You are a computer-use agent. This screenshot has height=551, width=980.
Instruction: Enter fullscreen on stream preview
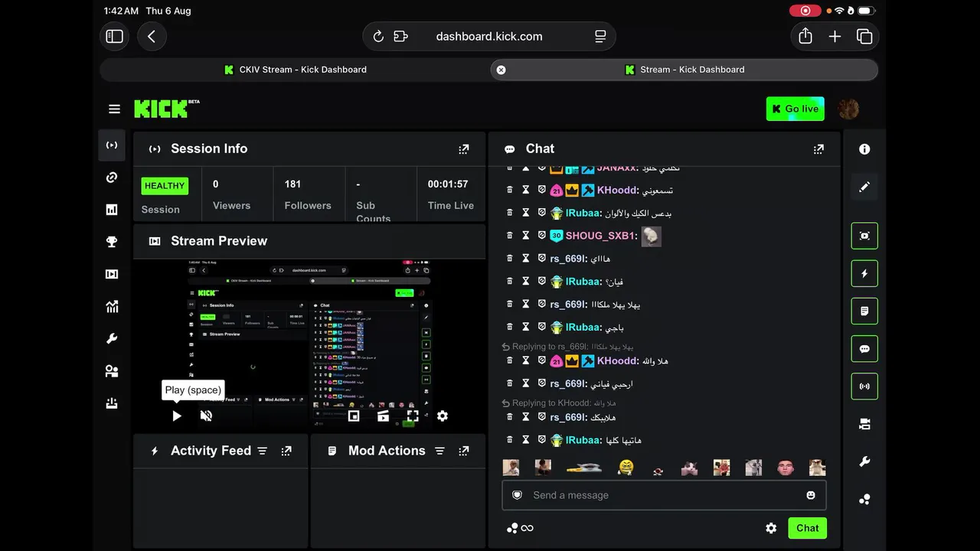point(413,416)
